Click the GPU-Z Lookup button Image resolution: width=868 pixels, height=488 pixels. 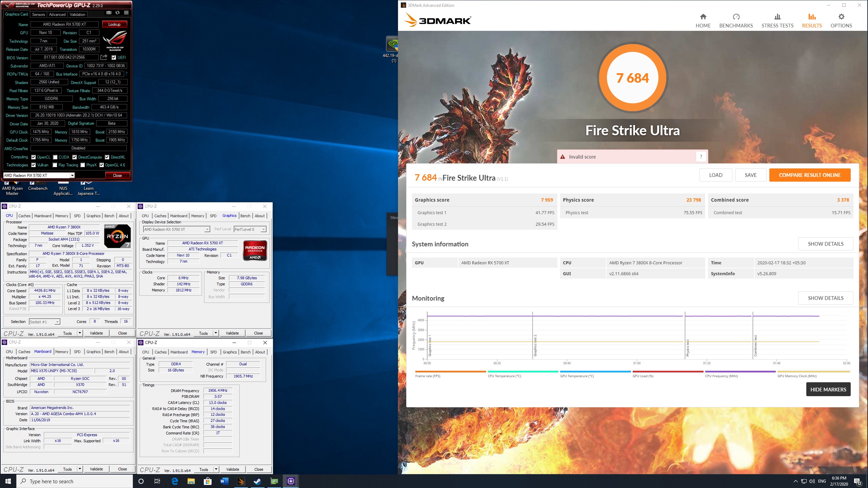114,24
